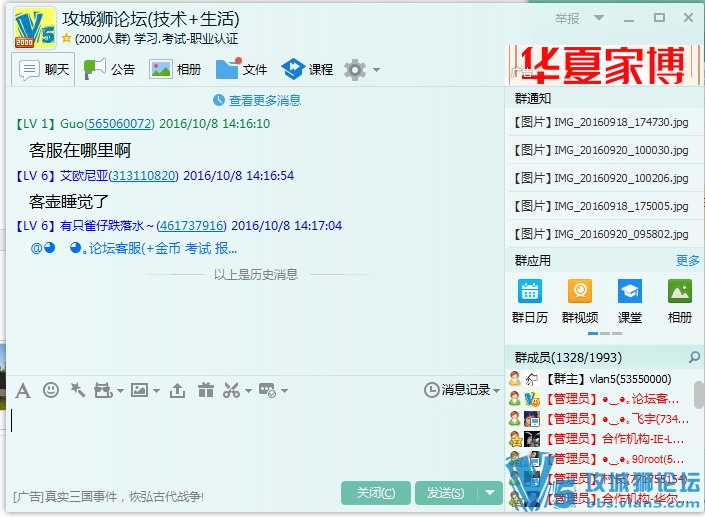Click the 关闭 button
The height and width of the screenshot is (517, 705).
tap(375, 492)
